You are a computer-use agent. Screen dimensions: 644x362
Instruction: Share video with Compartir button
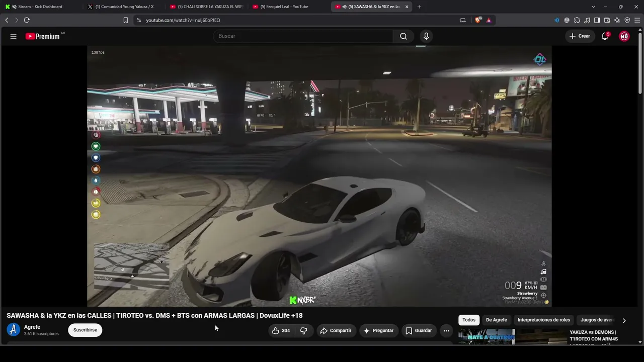click(x=336, y=331)
